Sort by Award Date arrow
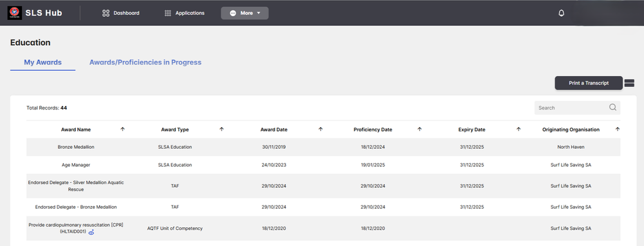The width and height of the screenshot is (644, 246). (320, 129)
